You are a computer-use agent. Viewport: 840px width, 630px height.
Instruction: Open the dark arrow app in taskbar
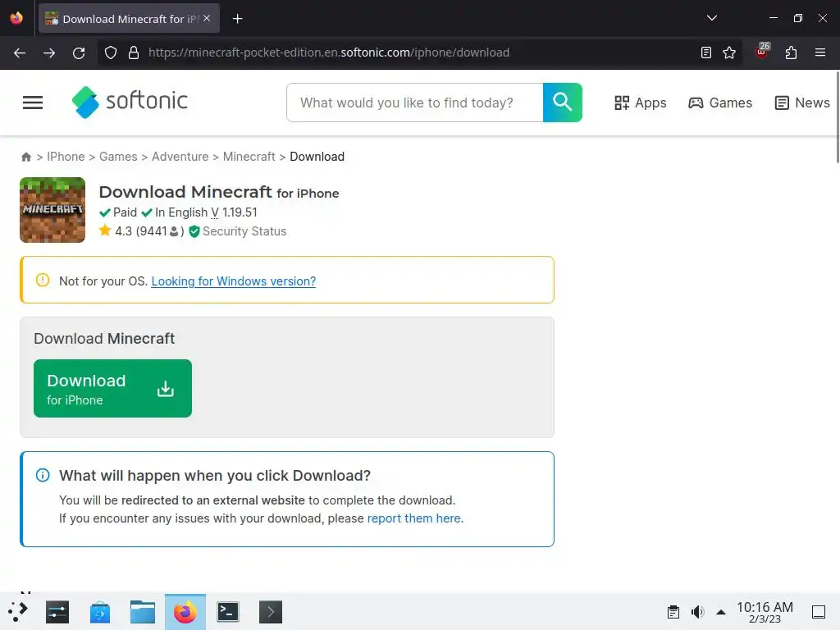tap(271, 612)
